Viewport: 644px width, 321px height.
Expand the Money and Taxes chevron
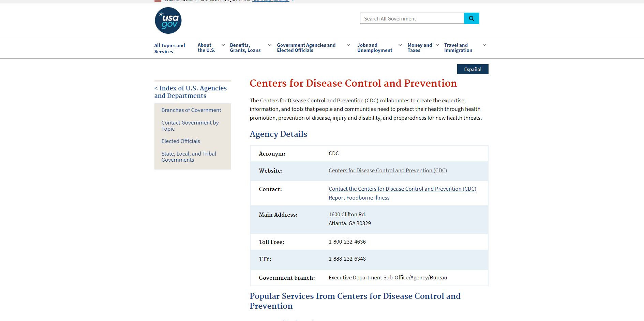pos(437,45)
